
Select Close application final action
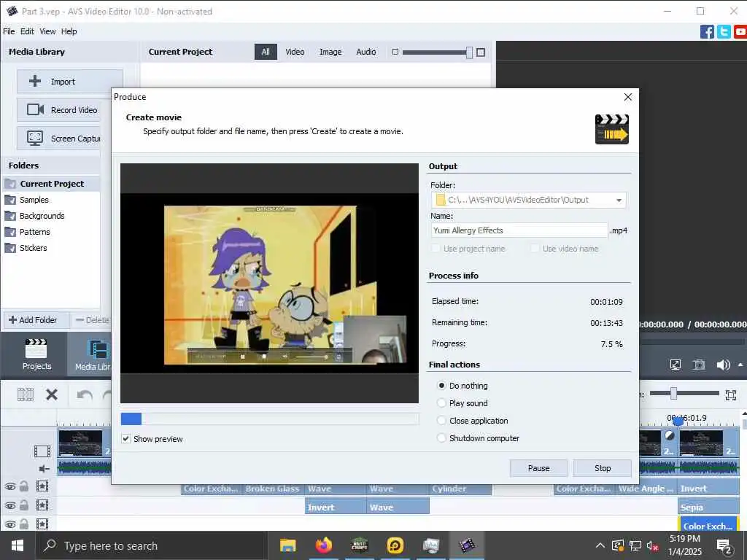[x=441, y=421]
